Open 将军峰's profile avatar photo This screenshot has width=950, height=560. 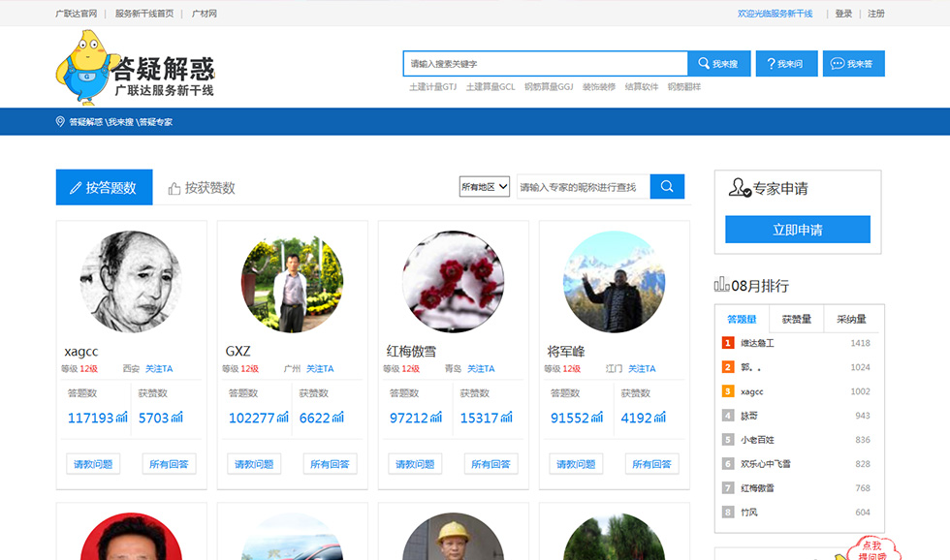[614, 282]
